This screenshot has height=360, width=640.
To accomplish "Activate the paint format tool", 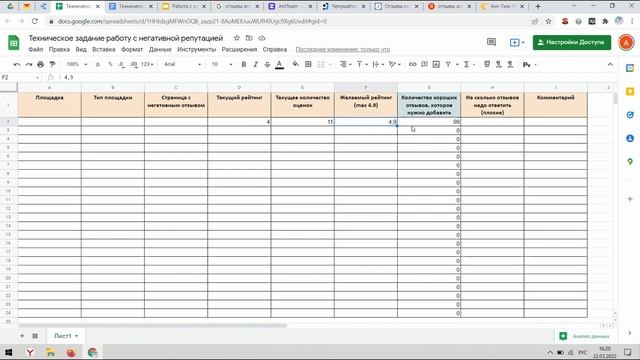I will click(52, 64).
